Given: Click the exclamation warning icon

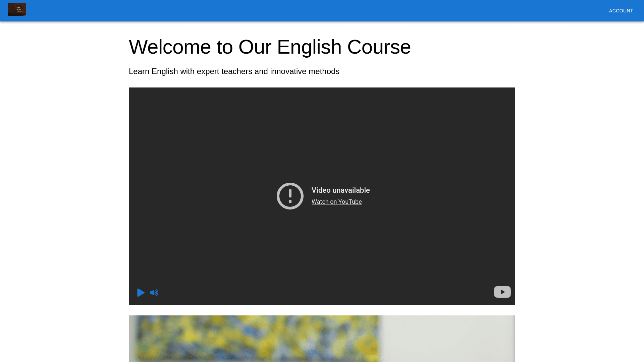Looking at the screenshot, I should coord(290,196).
